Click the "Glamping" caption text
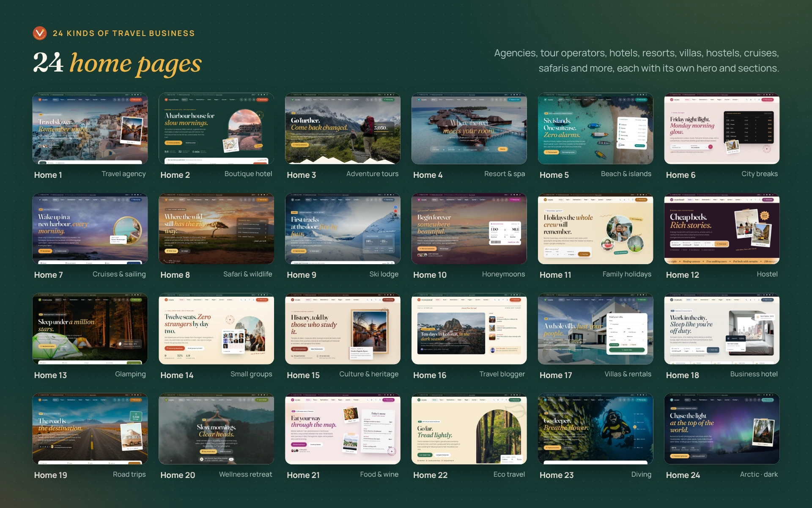 pyautogui.click(x=130, y=375)
